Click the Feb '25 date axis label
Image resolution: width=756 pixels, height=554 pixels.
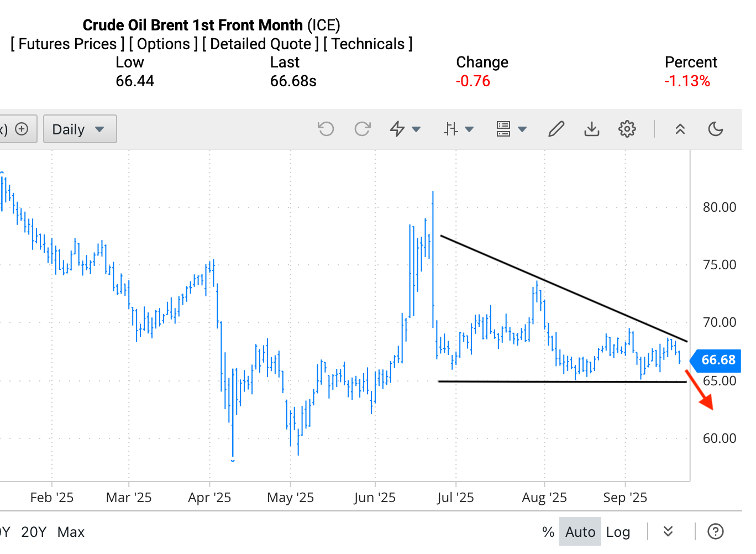52,498
